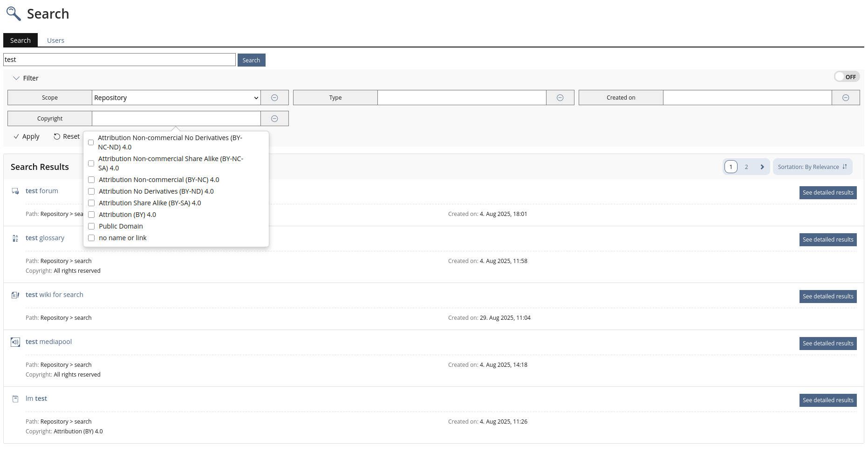Collapse the Filter section chevron

16,78
